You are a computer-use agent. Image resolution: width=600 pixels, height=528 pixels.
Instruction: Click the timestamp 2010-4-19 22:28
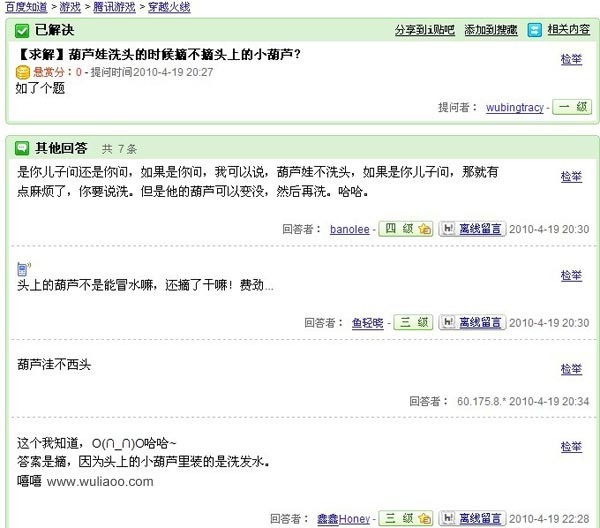(x=549, y=519)
